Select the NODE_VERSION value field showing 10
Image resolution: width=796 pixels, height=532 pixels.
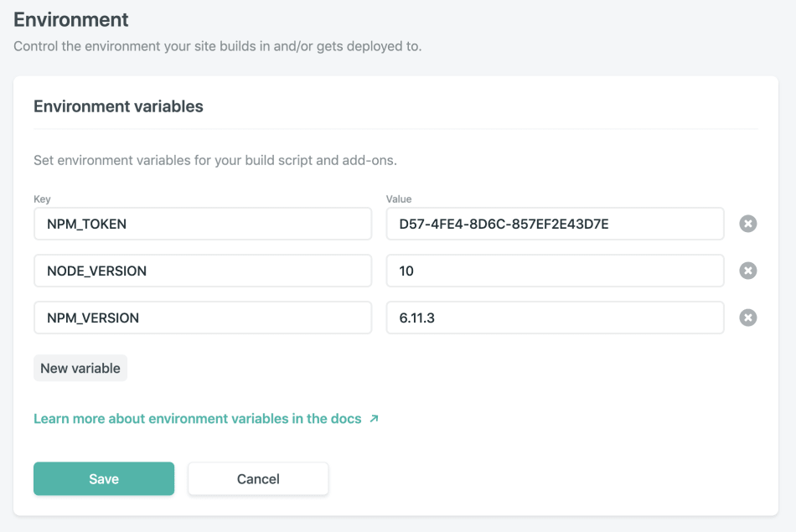tap(555, 271)
